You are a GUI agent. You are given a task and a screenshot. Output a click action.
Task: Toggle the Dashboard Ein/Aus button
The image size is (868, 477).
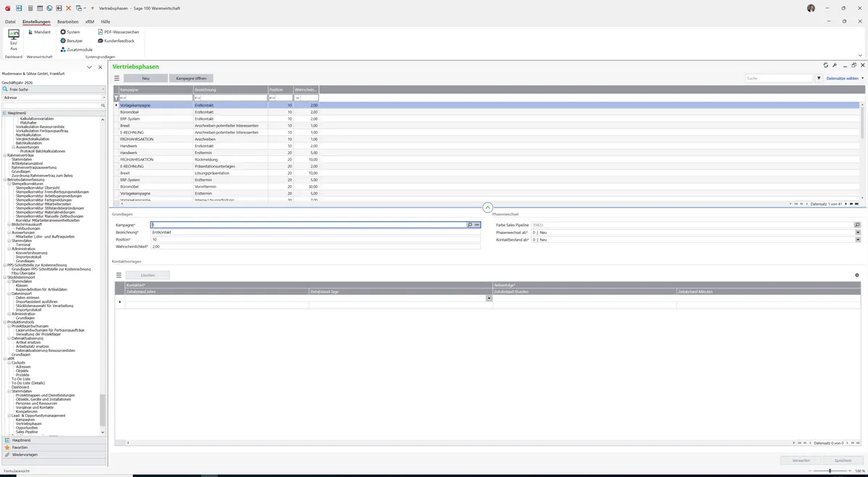coord(13,40)
